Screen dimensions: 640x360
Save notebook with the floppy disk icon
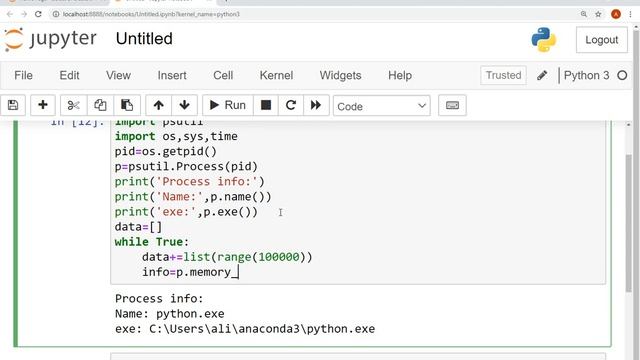pyautogui.click(x=13, y=105)
